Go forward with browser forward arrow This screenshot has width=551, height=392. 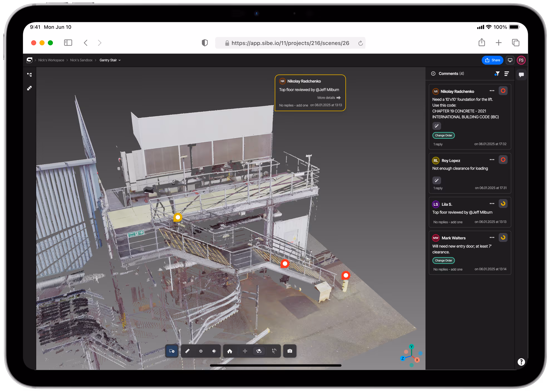100,43
